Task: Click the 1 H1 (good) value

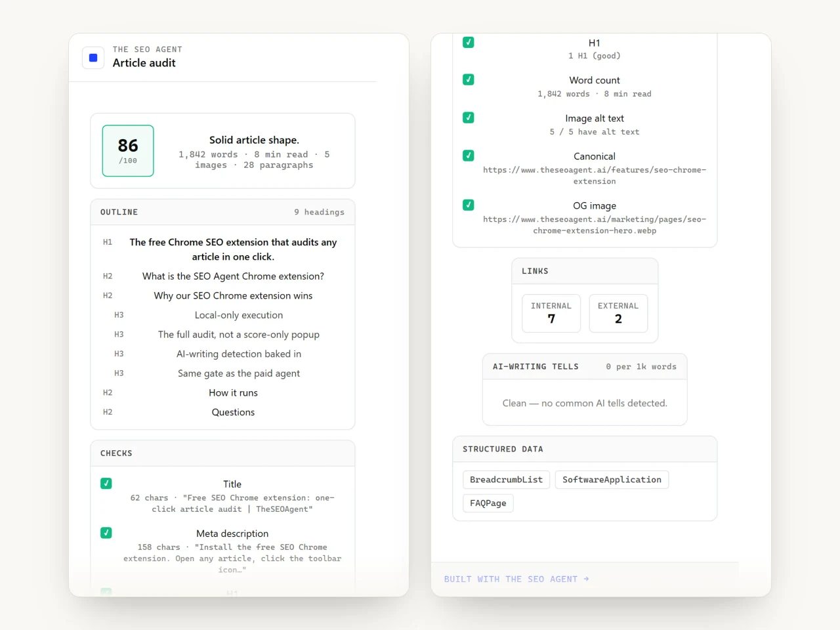Action: pyautogui.click(x=595, y=56)
